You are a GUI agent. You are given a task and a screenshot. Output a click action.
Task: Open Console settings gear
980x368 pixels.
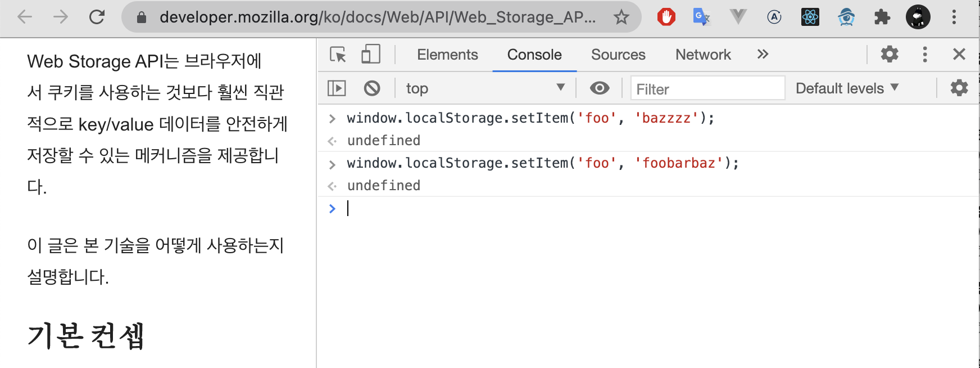(x=959, y=88)
